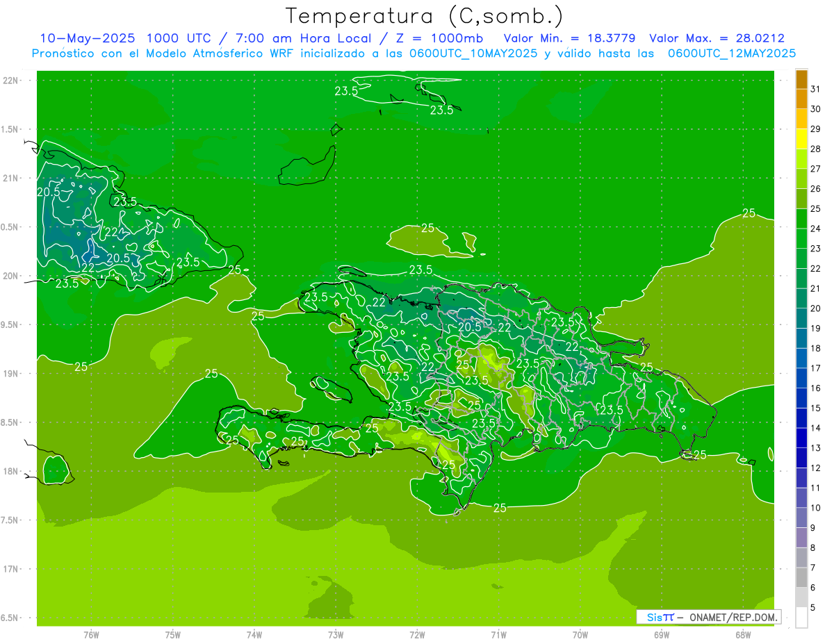The height and width of the screenshot is (644, 834).
Task: Pick the teal swatch between 19 and 20
Action: 801,319
